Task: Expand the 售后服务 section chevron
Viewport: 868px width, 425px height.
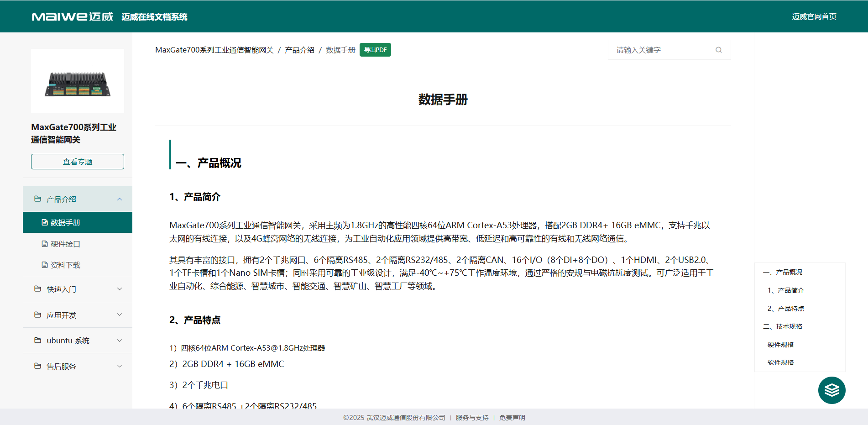Action: [x=120, y=366]
